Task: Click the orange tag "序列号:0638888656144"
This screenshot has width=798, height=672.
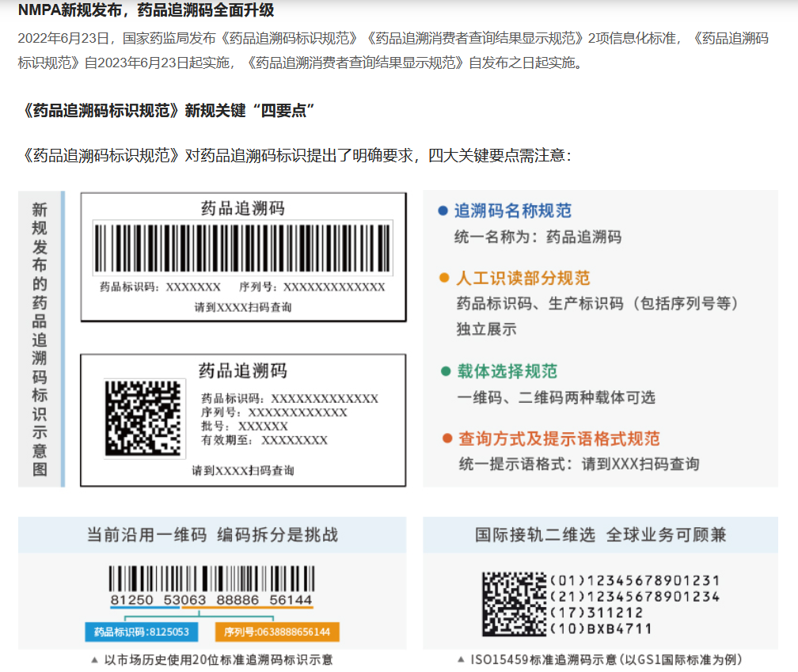Action: pos(277,632)
